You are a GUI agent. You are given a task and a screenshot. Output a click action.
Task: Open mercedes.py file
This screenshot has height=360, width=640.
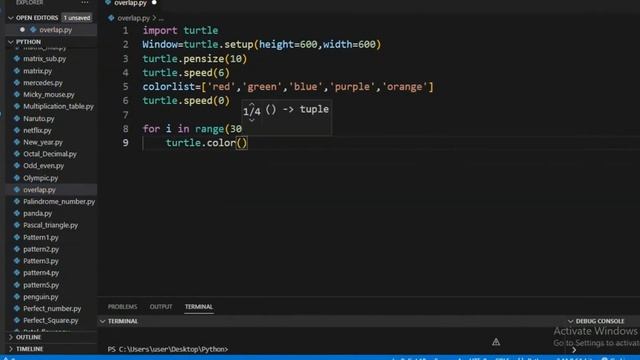coord(43,83)
